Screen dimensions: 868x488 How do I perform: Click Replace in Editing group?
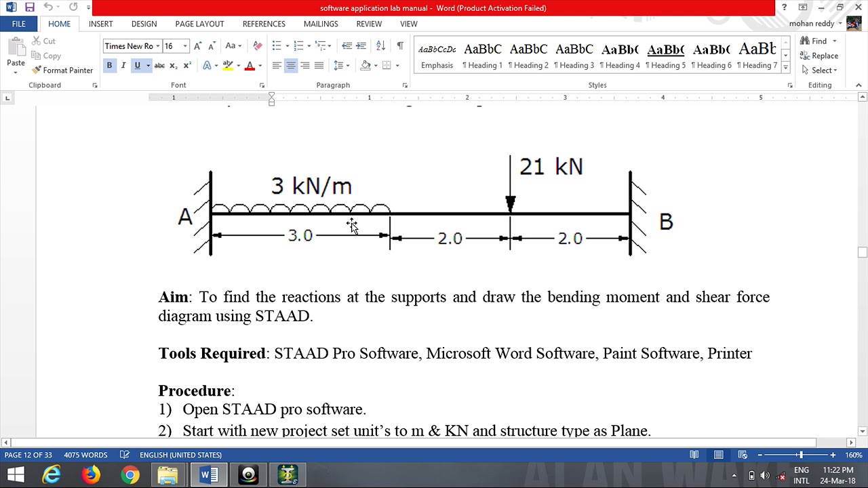point(819,56)
